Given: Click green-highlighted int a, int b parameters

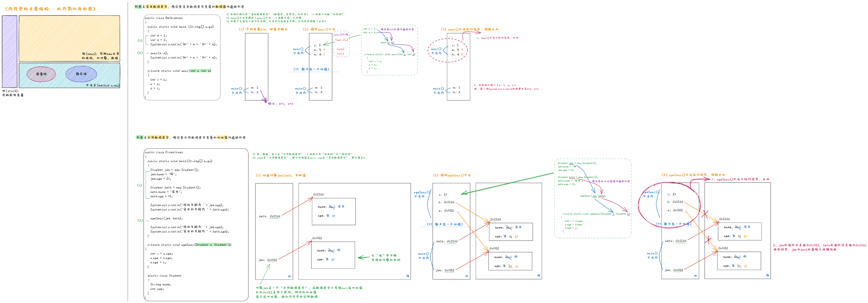Looking at the screenshot, I should click(201, 71).
